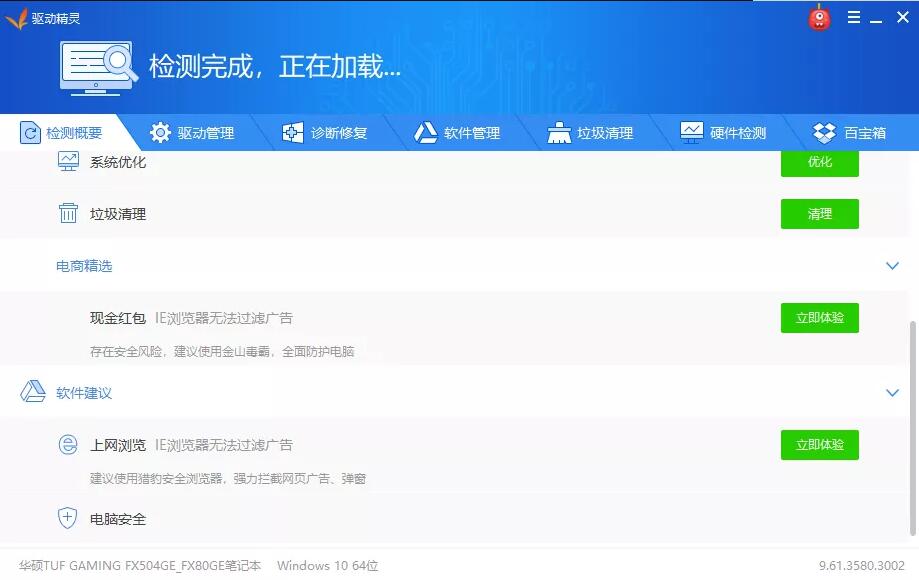919x580 pixels.
Task: Open the 诊断修复 tab
Action: click(x=324, y=133)
